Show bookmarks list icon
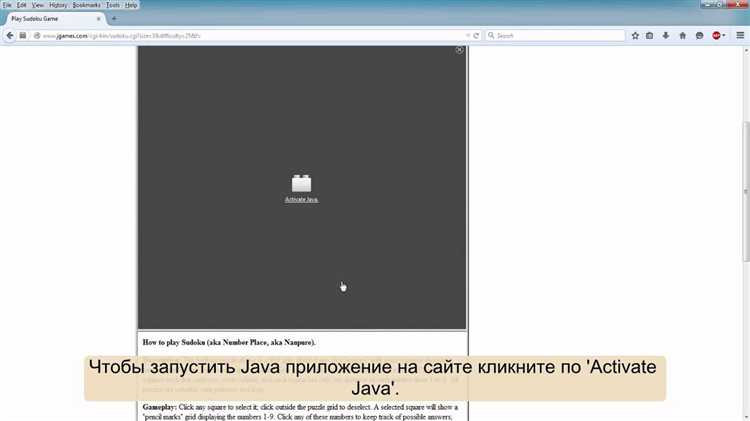This screenshot has width=750, height=421. pos(650,35)
